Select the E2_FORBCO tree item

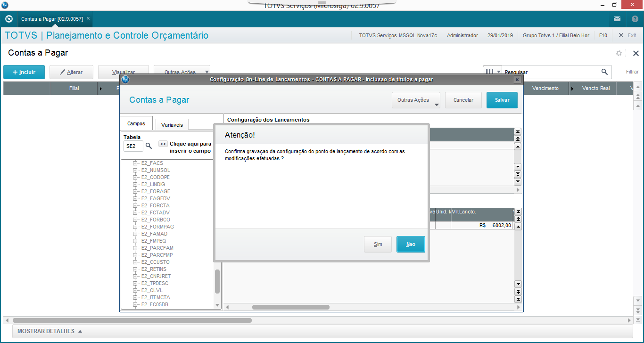pyautogui.click(x=156, y=220)
